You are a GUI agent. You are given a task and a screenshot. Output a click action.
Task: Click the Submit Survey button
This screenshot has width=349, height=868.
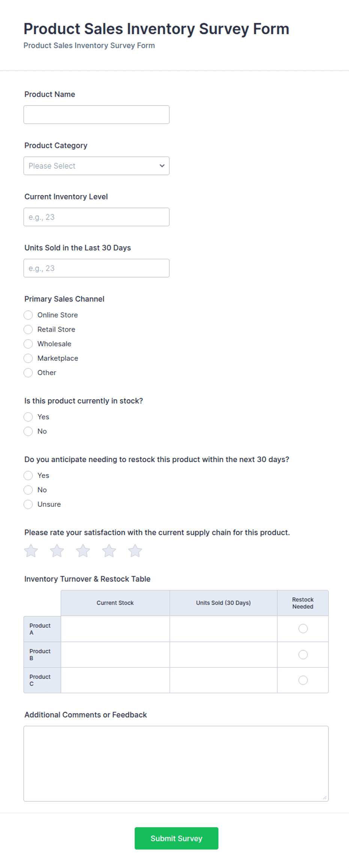coord(176,838)
